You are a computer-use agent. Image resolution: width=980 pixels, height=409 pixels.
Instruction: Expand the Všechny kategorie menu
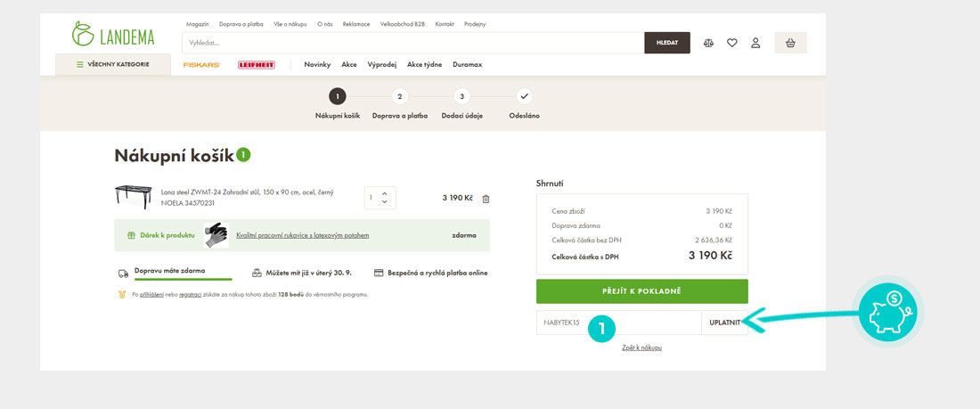[x=113, y=64]
